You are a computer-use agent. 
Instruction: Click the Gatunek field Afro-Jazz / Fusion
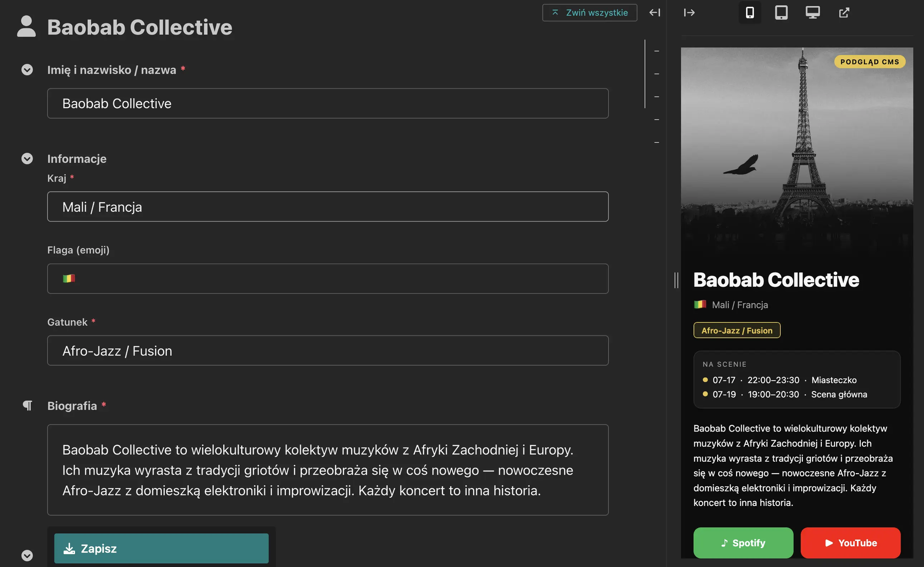point(328,351)
